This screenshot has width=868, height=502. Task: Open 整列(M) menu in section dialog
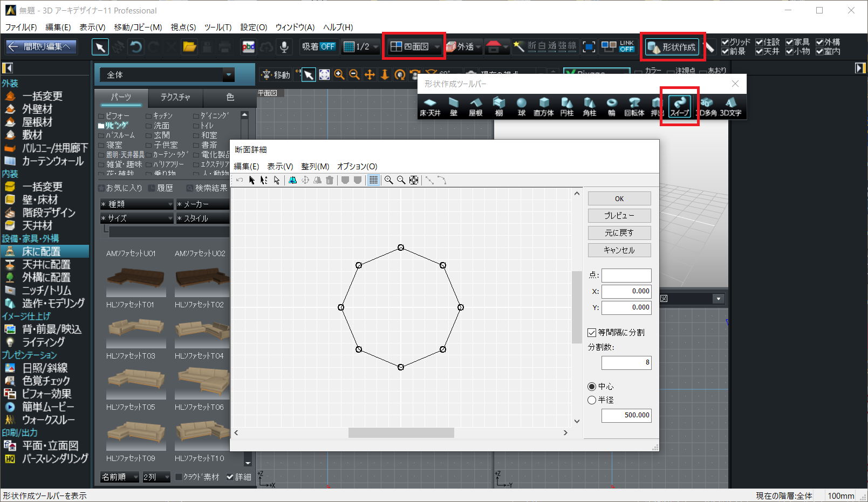click(x=315, y=167)
